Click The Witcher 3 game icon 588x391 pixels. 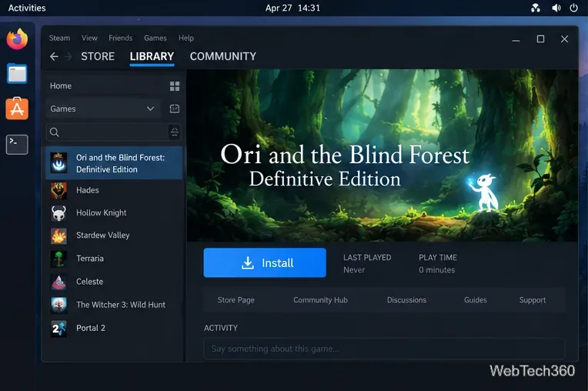tap(58, 305)
